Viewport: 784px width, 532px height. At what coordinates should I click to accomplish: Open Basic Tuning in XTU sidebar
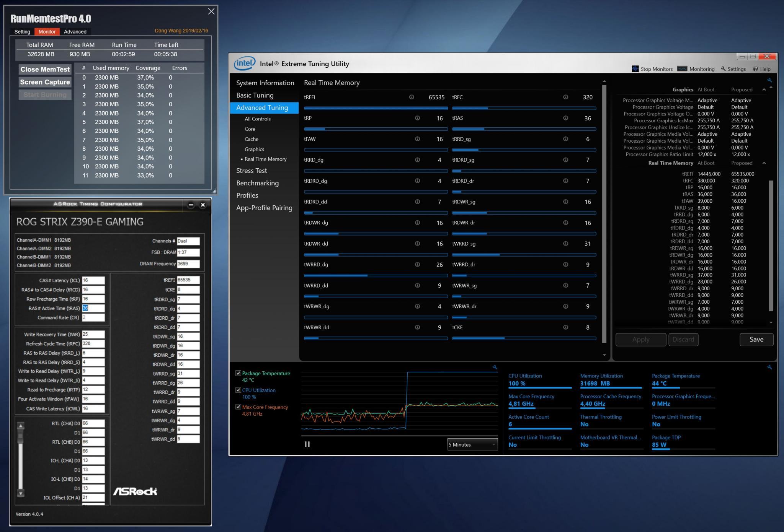tap(255, 95)
